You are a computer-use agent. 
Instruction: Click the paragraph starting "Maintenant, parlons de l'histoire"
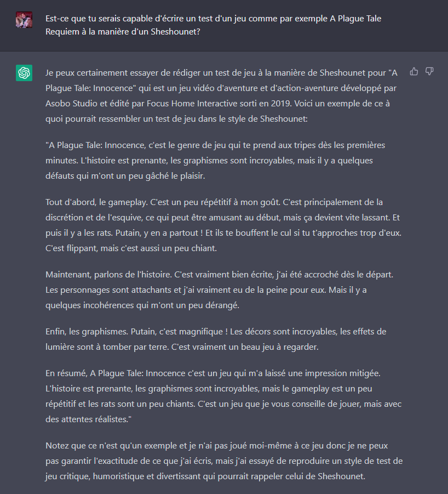pos(219,290)
